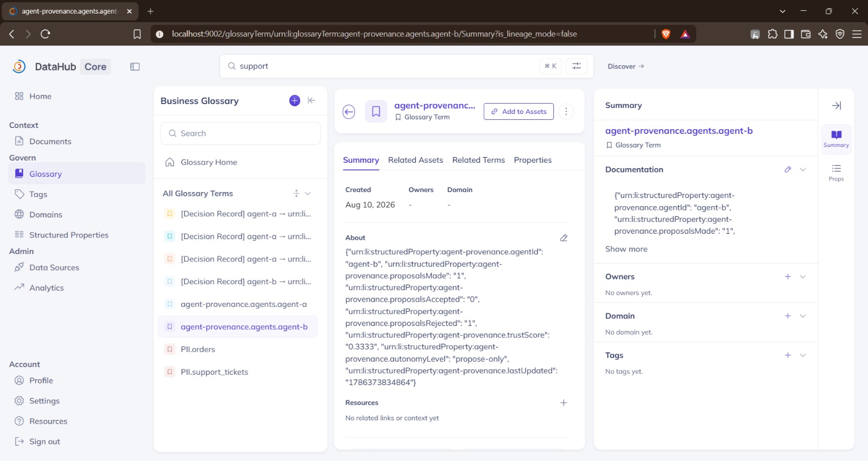The width and height of the screenshot is (868, 461).
Task: Bookmark this page in browser toolbar
Action: click(x=137, y=34)
